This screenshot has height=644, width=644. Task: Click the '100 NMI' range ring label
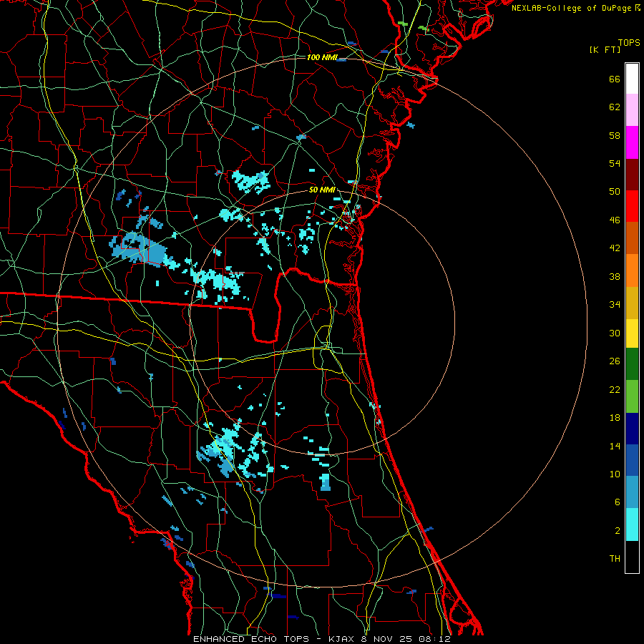coord(321,57)
